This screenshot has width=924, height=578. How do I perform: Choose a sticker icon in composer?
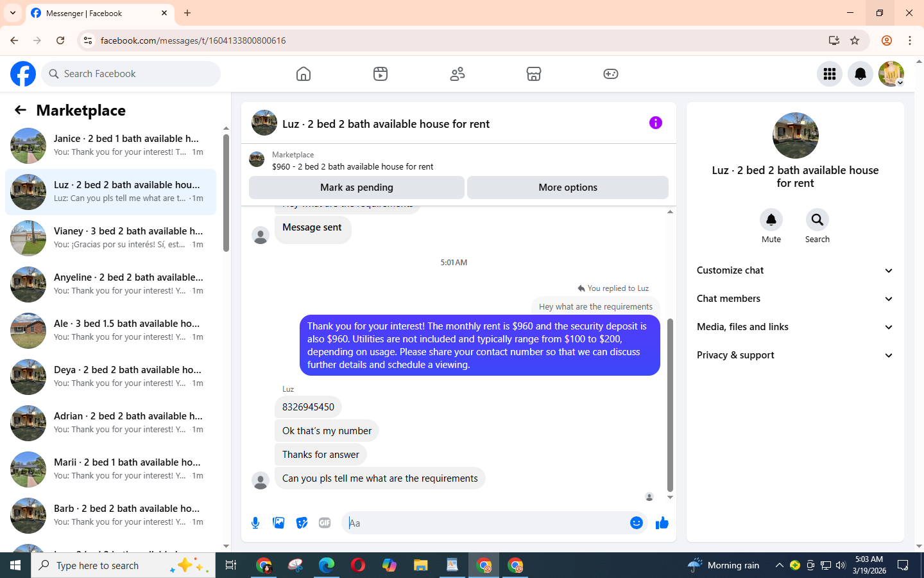[x=302, y=523]
